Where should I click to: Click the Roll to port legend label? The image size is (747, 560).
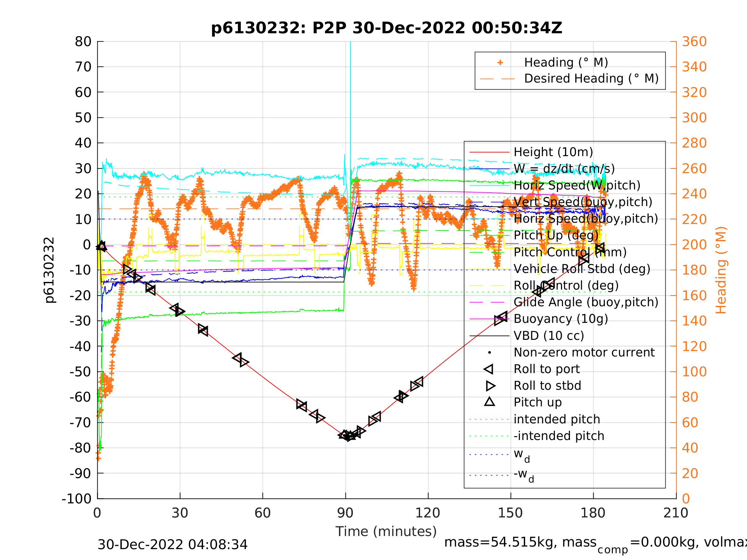tap(547, 369)
